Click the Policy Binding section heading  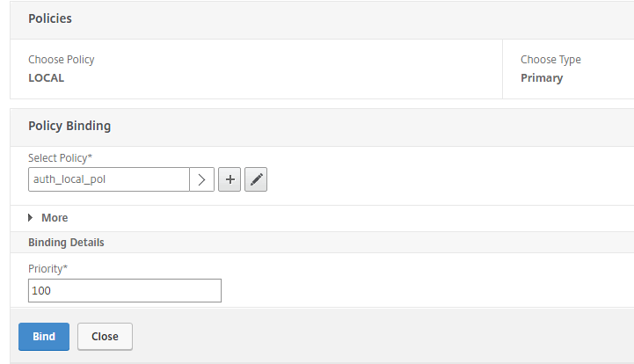click(69, 126)
